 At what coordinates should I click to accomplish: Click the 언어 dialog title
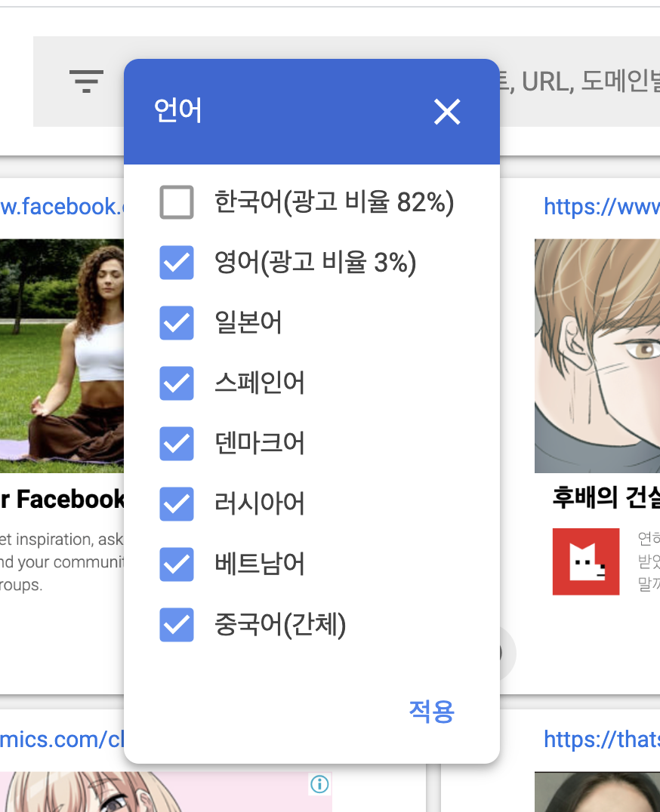point(177,110)
